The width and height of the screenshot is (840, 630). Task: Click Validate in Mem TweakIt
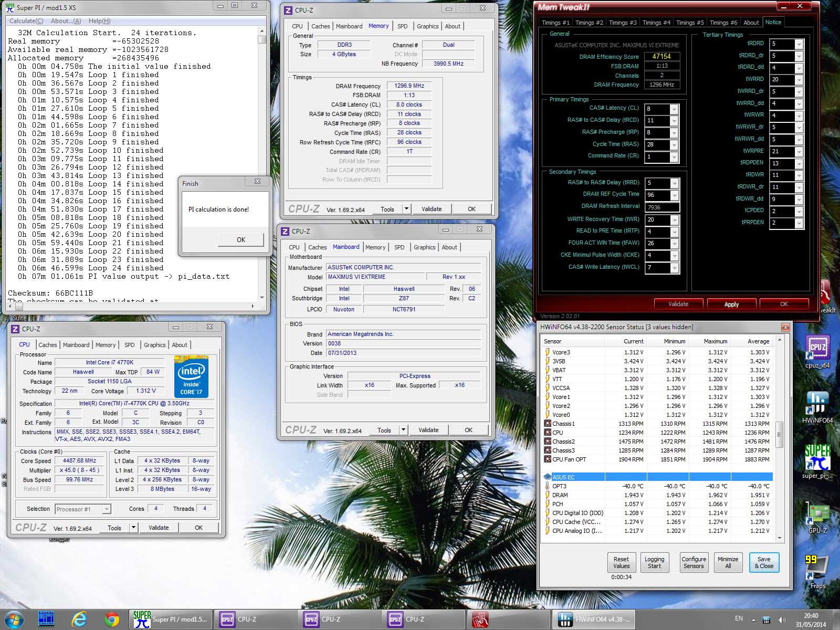[x=678, y=304]
